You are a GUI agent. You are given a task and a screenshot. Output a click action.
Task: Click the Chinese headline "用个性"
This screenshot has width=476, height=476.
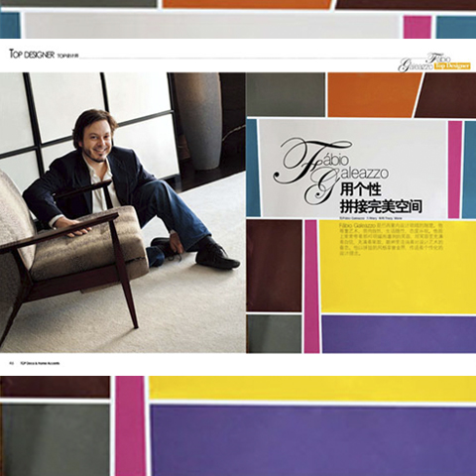pyautogui.click(x=360, y=189)
